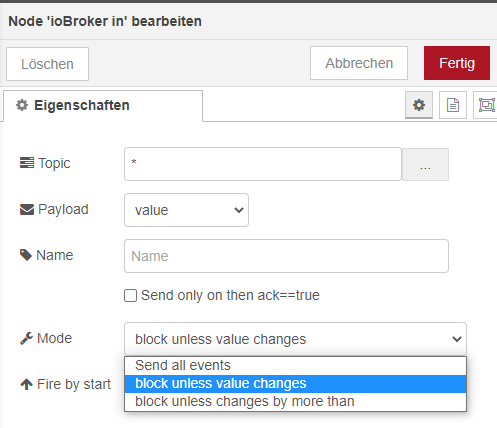
Task: Cancel editing with Abbrechen
Action: (359, 63)
